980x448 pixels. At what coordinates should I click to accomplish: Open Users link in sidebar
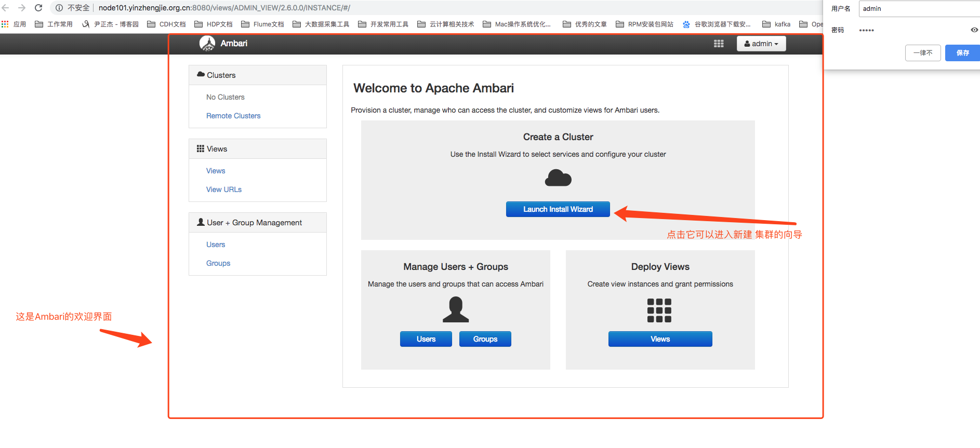click(x=216, y=245)
